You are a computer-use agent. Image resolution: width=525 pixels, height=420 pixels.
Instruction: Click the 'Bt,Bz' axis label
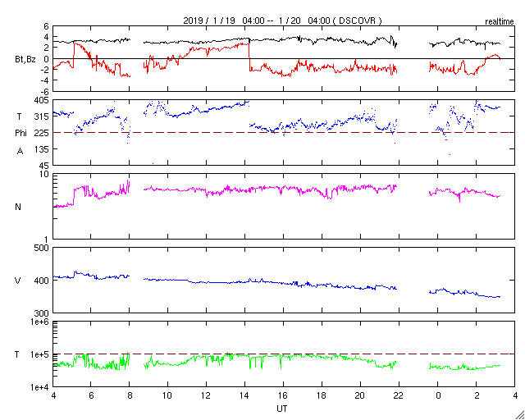25,61
